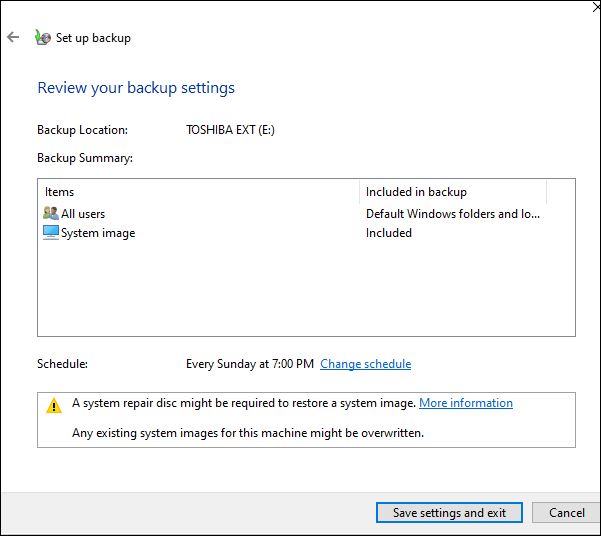Image resolution: width=601 pixels, height=536 pixels.
Task: Open the More information link
Action: point(465,403)
